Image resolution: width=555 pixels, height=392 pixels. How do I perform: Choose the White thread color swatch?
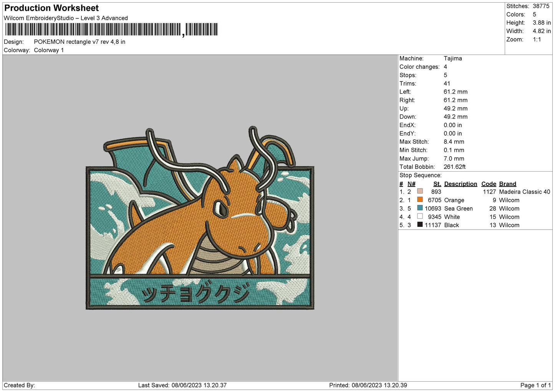[420, 217]
